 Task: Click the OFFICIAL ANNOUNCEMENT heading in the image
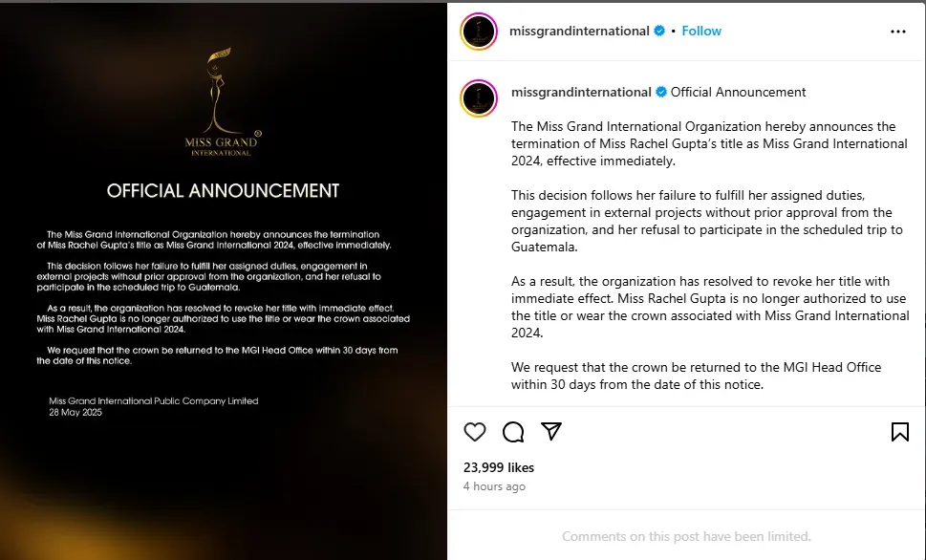coord(224,191)
